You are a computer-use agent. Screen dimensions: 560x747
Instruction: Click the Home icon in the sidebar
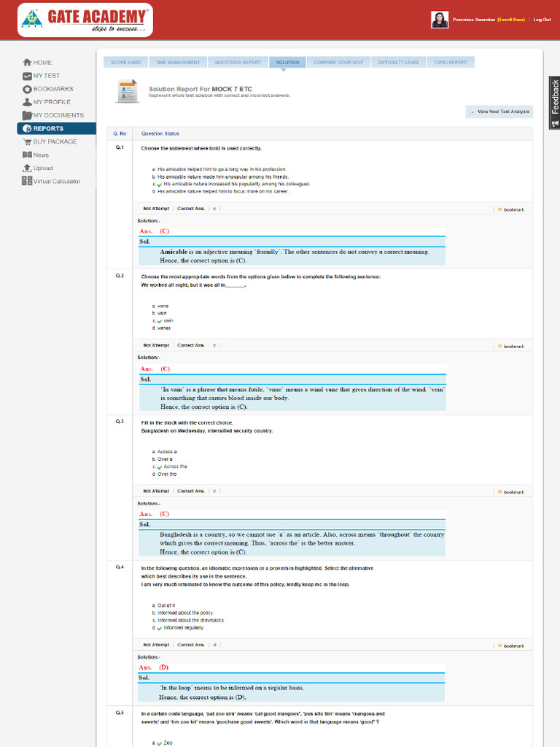[27, 63]
